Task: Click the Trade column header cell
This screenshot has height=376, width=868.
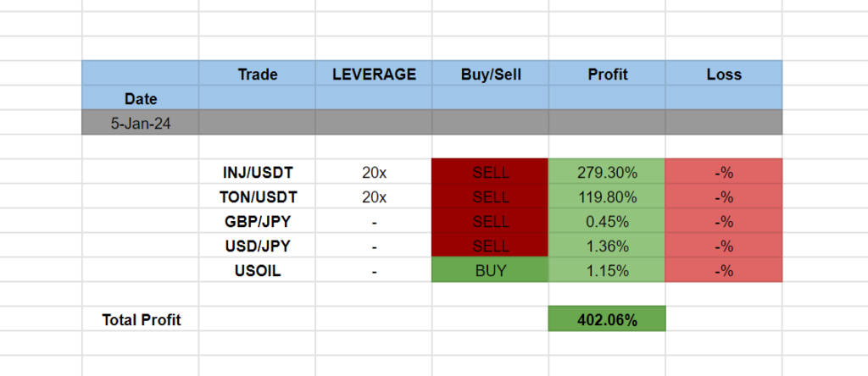Action: pos(257,75)
